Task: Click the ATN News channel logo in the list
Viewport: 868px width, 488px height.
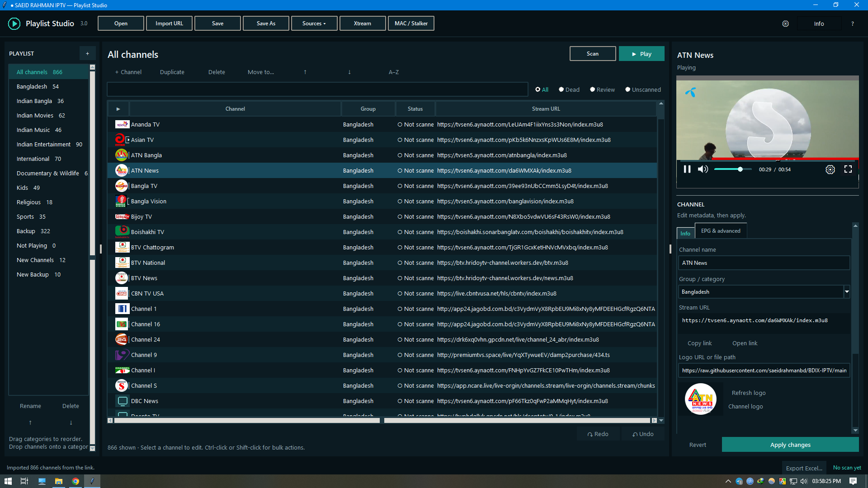Action: [122, 170]
